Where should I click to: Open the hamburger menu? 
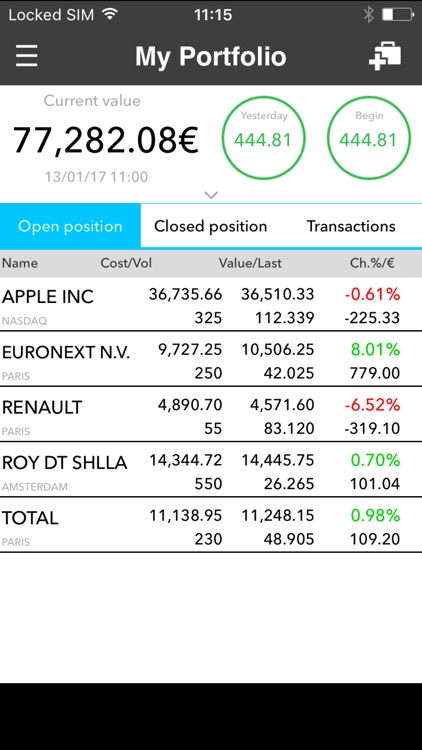26,56
